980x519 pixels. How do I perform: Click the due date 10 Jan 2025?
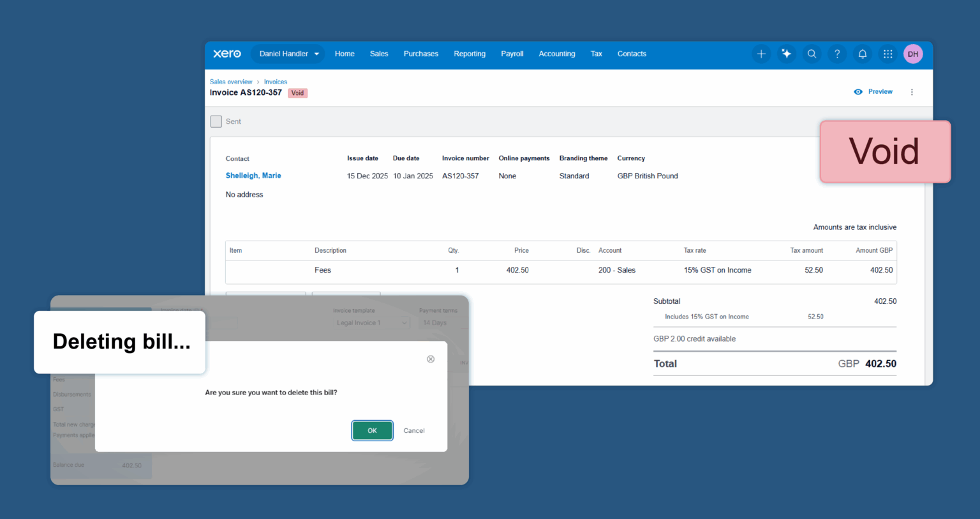[x=413, y=176]
